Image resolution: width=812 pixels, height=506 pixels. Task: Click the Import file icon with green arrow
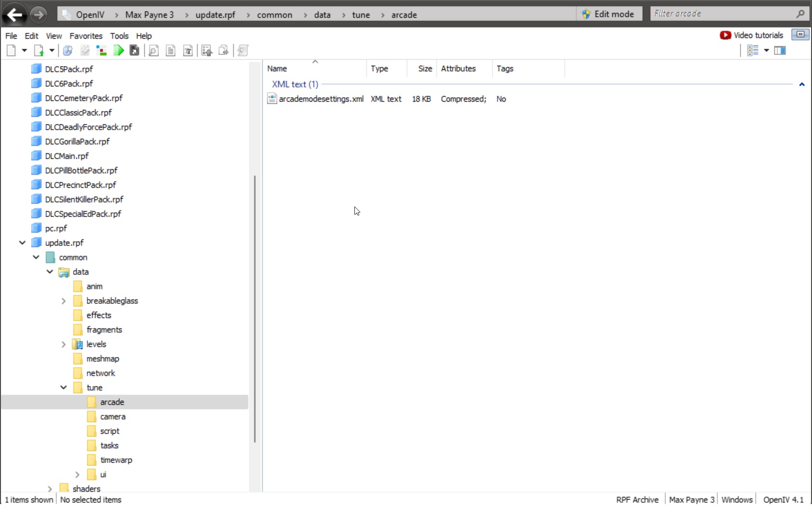click(x=39, y=50)
